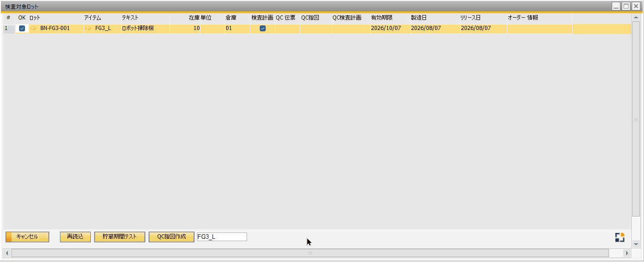
Task: Click left arrow of horizontal scrollbar
Action: point(7,253)
